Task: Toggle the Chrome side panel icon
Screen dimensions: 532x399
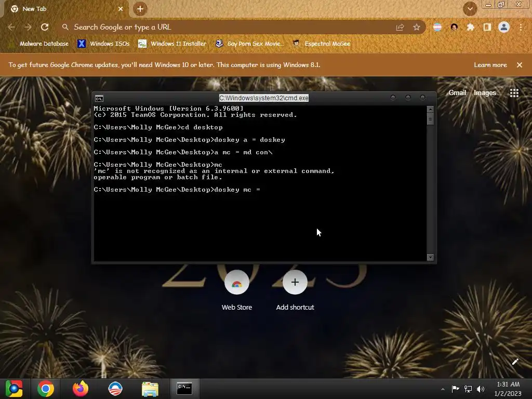Action: (487, 27)
